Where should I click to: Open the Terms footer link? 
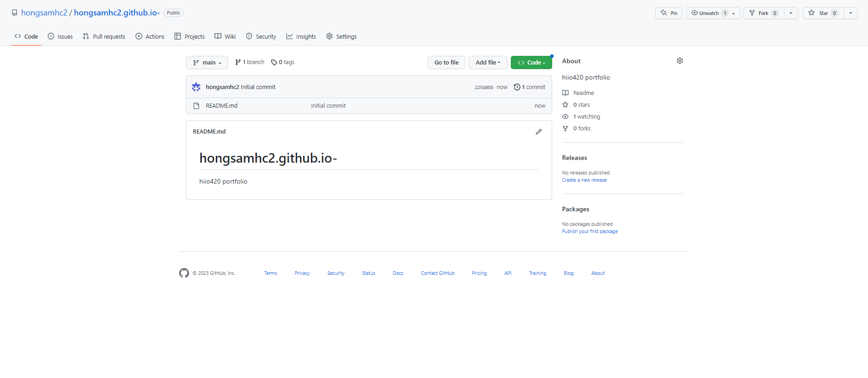coord(270,273)
